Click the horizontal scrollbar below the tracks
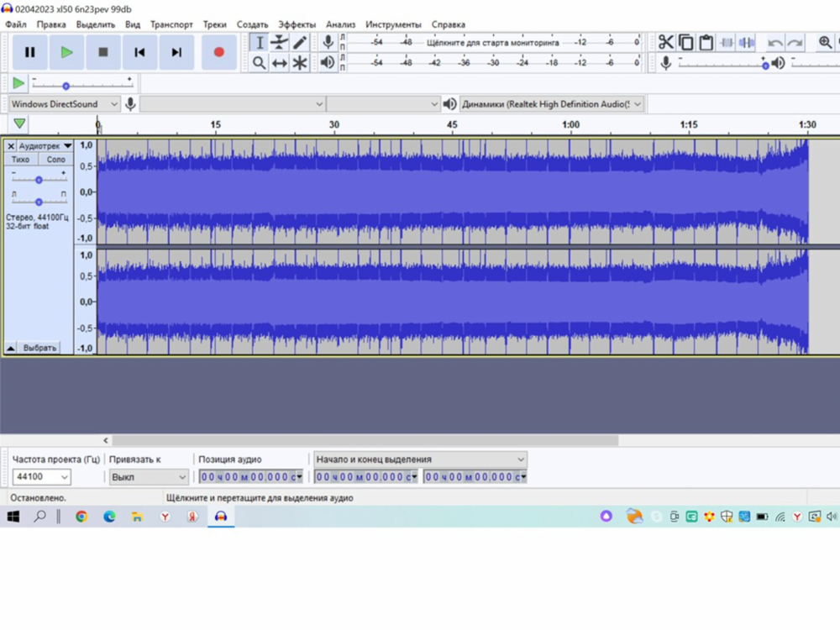 pos(365,440)
